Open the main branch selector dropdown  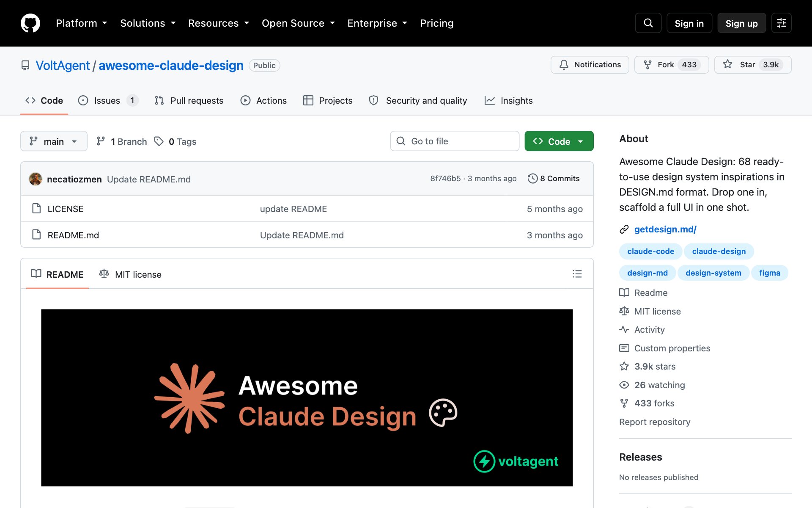coord(54,141)
